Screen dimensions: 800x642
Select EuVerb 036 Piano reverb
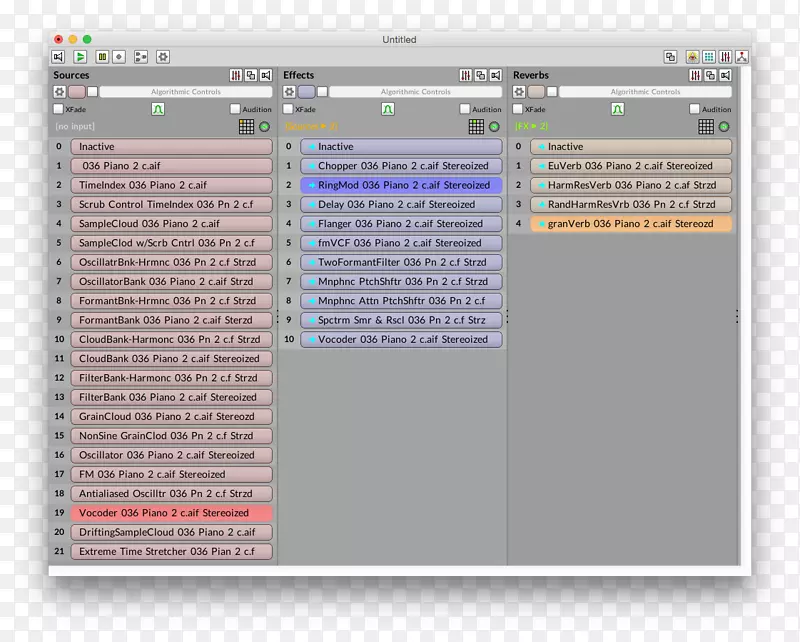631,166
